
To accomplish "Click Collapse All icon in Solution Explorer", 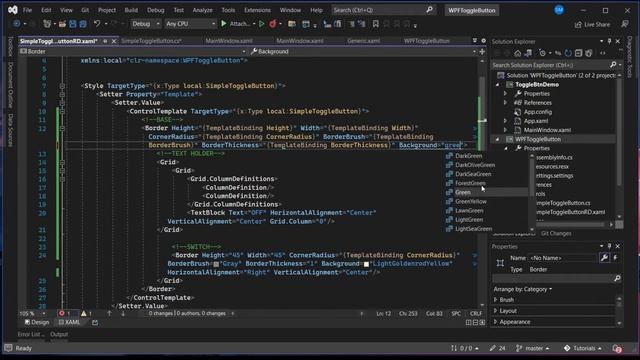I will [x=578, y=53].
